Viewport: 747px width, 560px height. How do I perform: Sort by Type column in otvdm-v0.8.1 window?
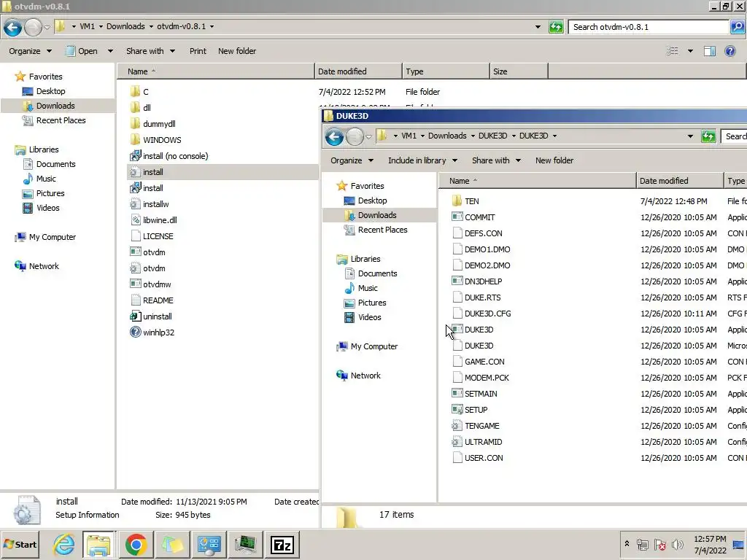pyautogui.click(x=446, y=71)
